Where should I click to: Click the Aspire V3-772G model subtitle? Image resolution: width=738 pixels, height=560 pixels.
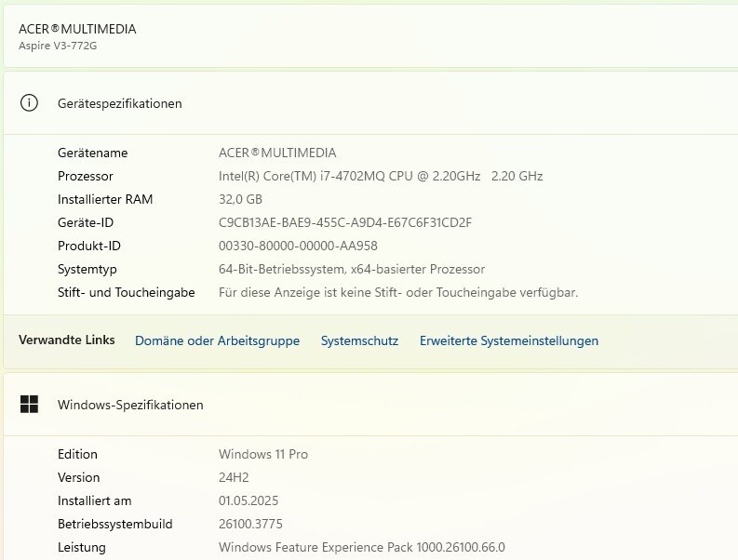click(58, 46)
